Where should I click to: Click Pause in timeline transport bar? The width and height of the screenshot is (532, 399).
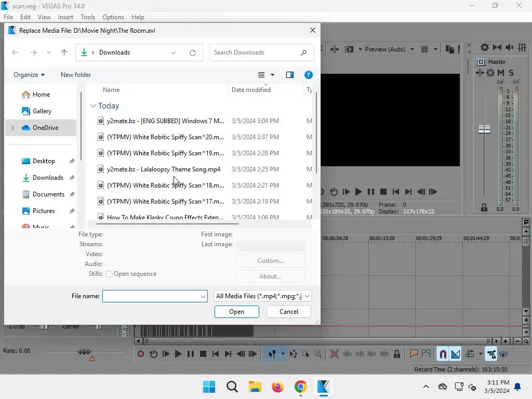pos(191,354)
